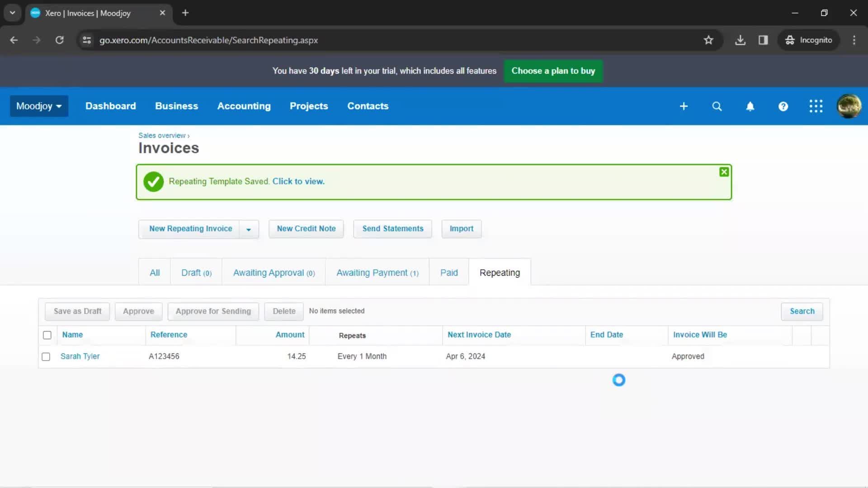Click the site information icon in address bar
The height and width of the screenshot is (488, 868).
pos(87,40)
